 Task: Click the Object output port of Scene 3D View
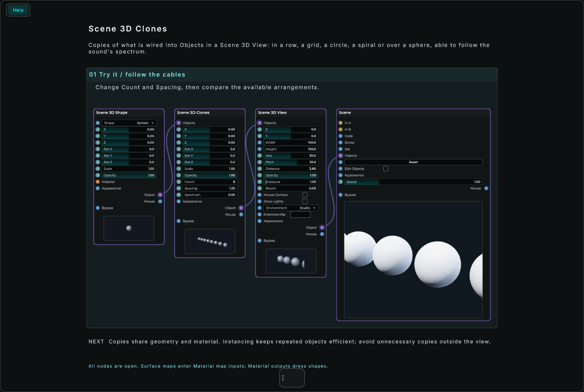(x=322, y=227)
